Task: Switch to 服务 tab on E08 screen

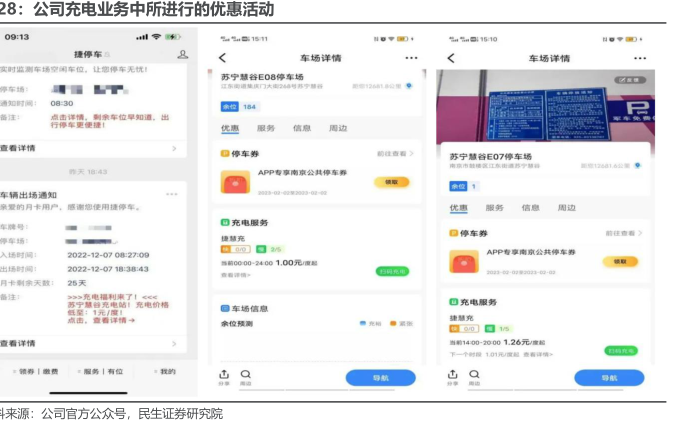Action: tap(266, 129)
